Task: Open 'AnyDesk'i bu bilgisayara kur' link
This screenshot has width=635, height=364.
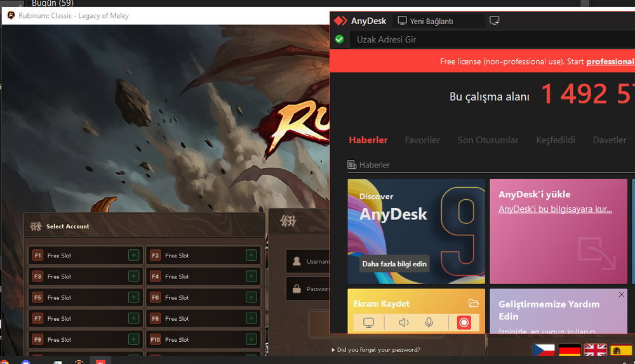Action: click(554, 209)
